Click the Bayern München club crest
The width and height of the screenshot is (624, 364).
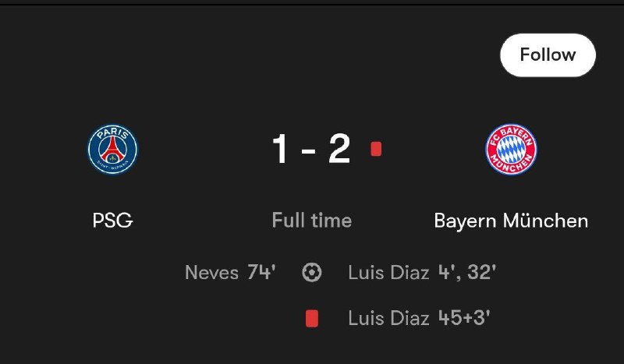(x=511, y=150)
